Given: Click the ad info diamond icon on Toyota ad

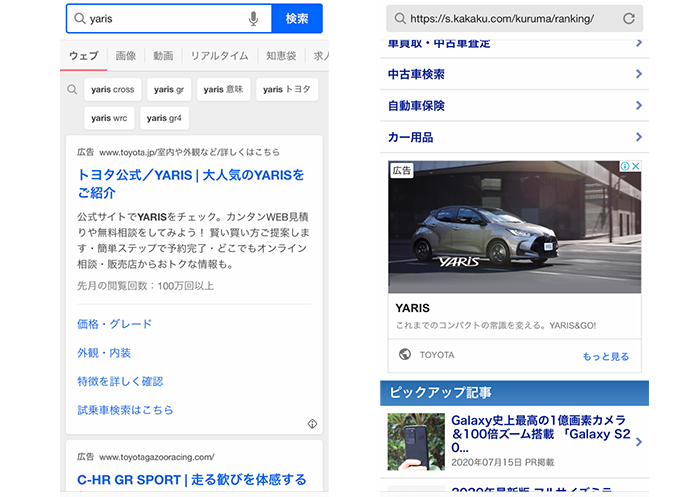Looking at the screenshot, I should click(312, 424).
